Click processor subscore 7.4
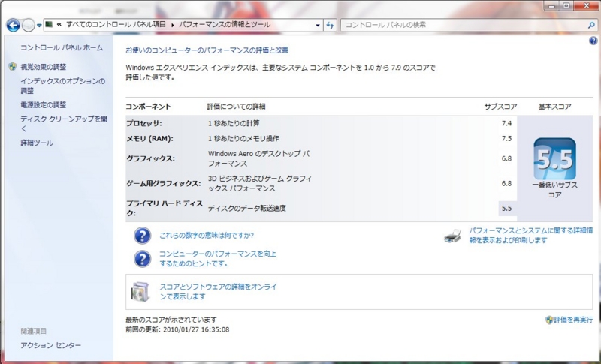 (x=506, y=123)
